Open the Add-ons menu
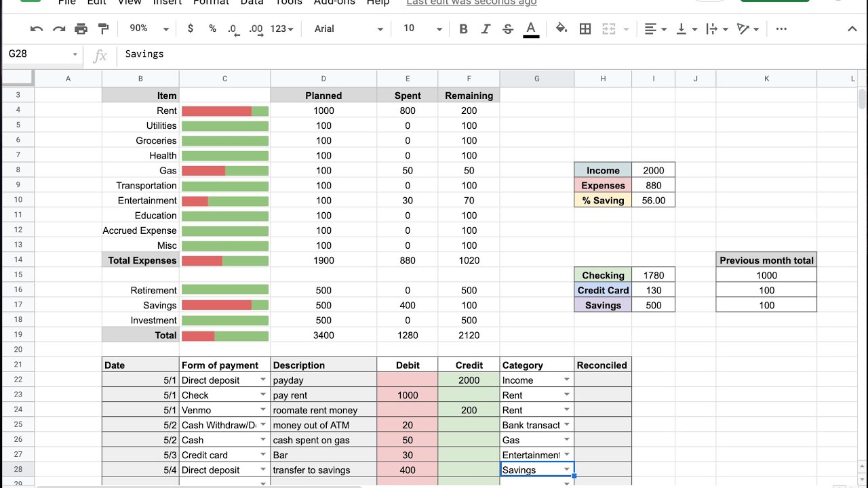The width and height of the screenshot is (868, 488). 334,3
